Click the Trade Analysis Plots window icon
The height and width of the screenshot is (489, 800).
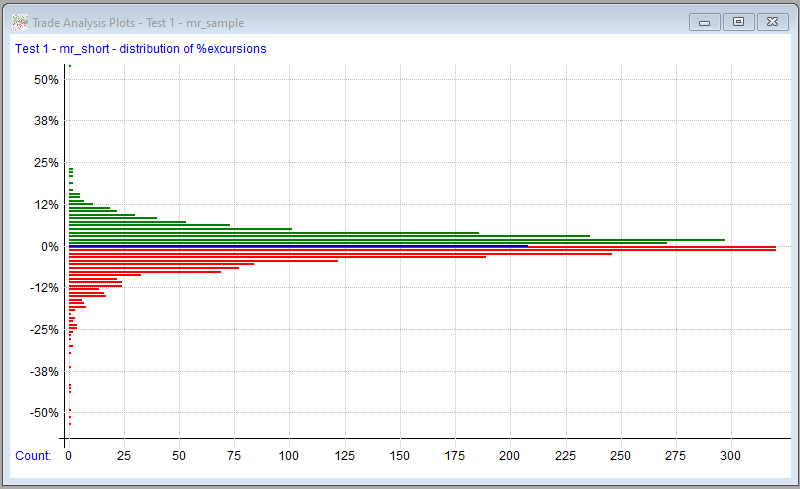click(19, 22)
